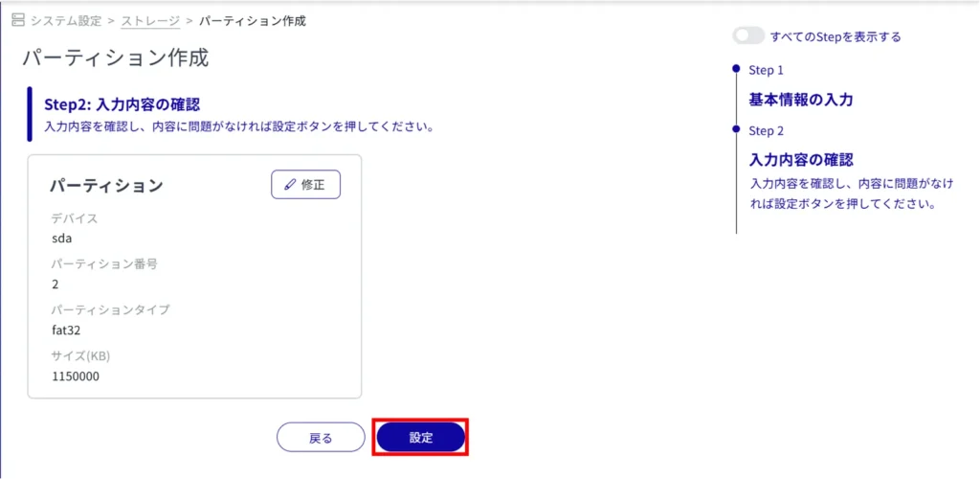The width and height of the screenshot is (980, 479).
Task: Toggle the すべてのStepを表示する switch
Action: [748, 36]
